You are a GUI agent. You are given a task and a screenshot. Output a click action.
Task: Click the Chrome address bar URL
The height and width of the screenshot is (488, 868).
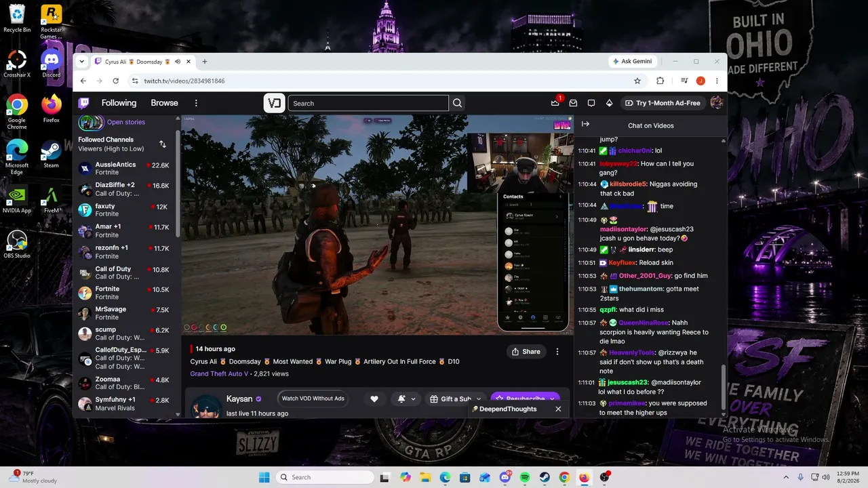tap(184, 81)
